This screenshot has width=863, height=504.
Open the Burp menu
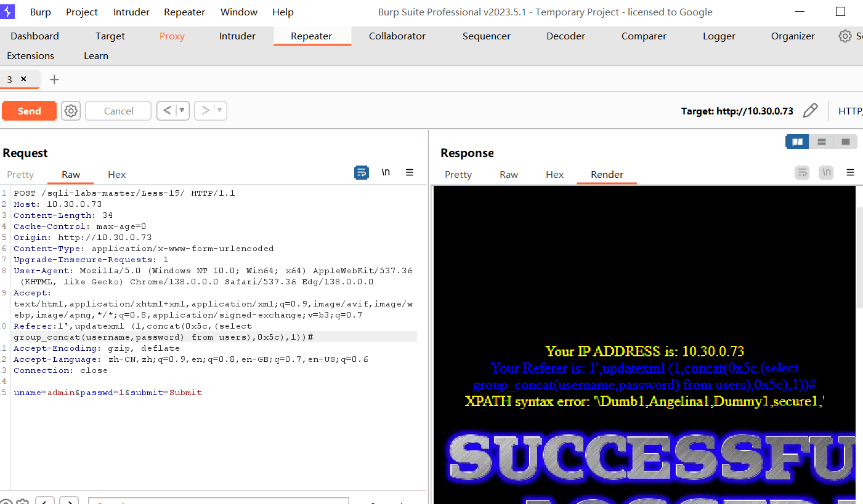point(41,12)
